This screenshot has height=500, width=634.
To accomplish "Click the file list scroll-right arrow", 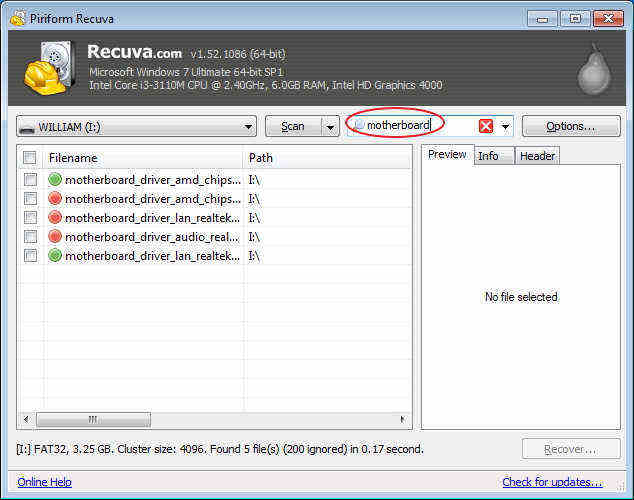I will pos(403,419).
